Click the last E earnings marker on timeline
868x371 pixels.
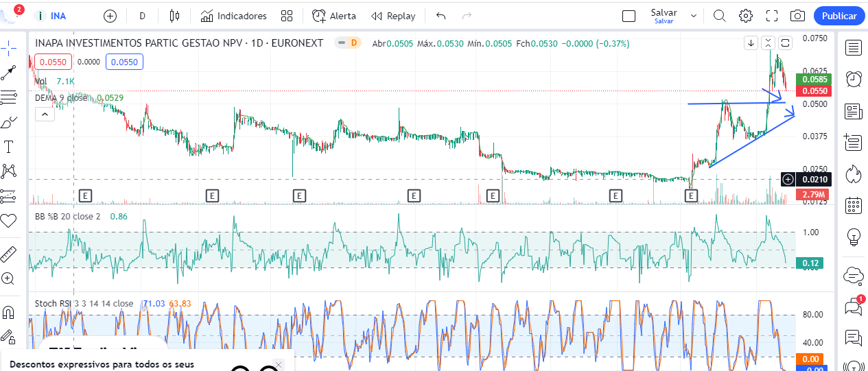(x=692, y=195)
